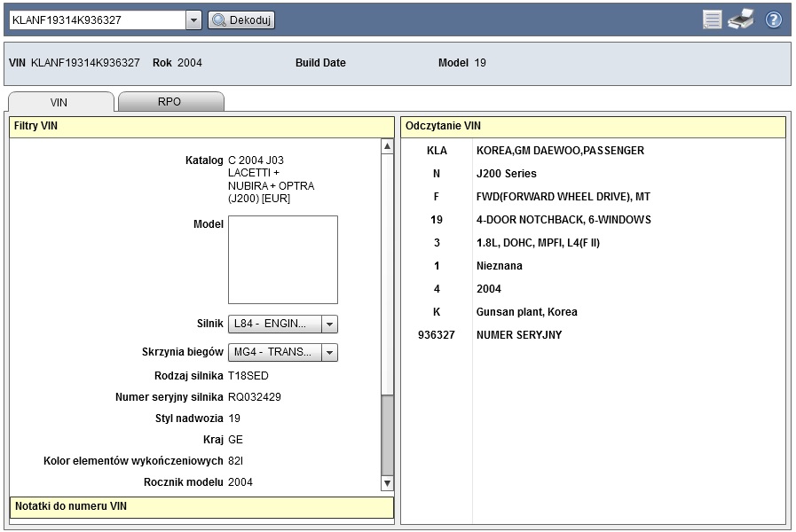The image size is (796, 532).
Task: Click the document list icon in top bar
Action: (712, 20)
